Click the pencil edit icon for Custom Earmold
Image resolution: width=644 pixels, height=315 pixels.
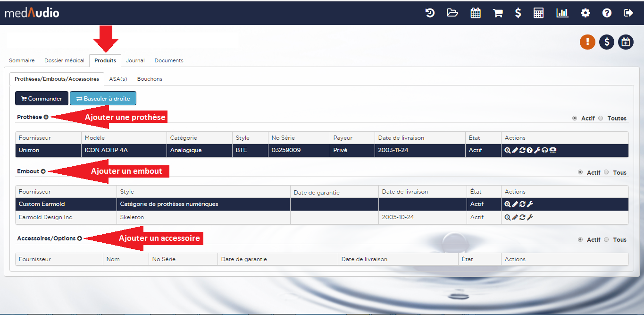click(x=515, y=204)
